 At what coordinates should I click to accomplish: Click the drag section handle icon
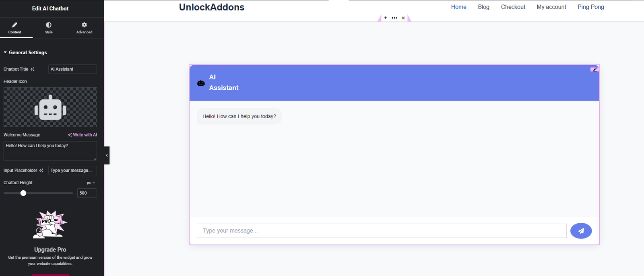coord(394,18)
